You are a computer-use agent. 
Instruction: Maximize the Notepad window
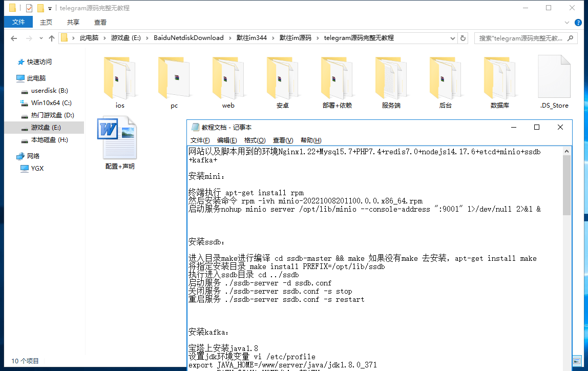click(x=537, y=127)
